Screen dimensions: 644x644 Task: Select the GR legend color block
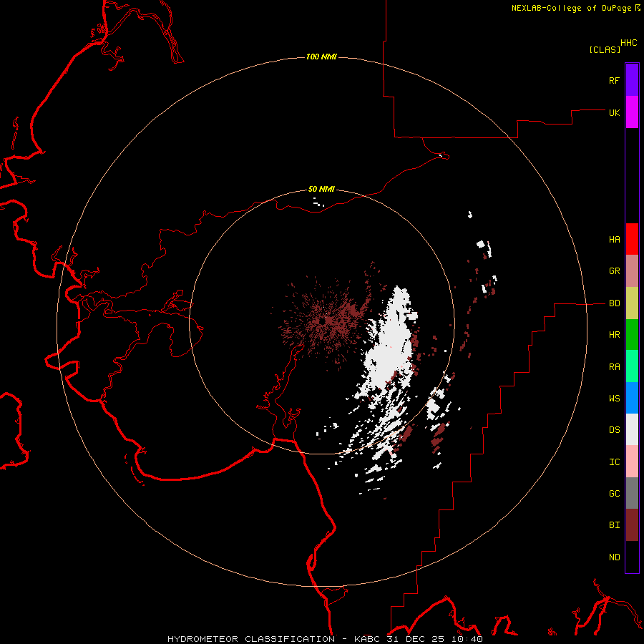click(x=632, y=271)
